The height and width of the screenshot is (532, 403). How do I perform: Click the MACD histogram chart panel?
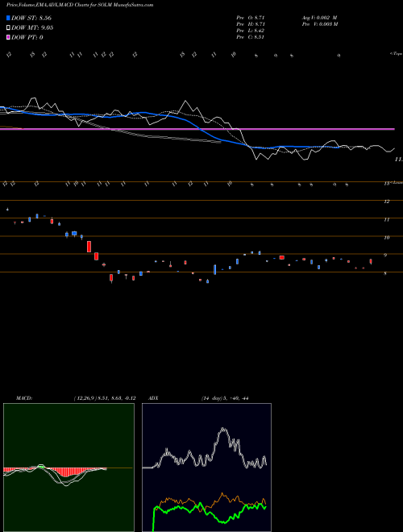[x=69, y=468]
